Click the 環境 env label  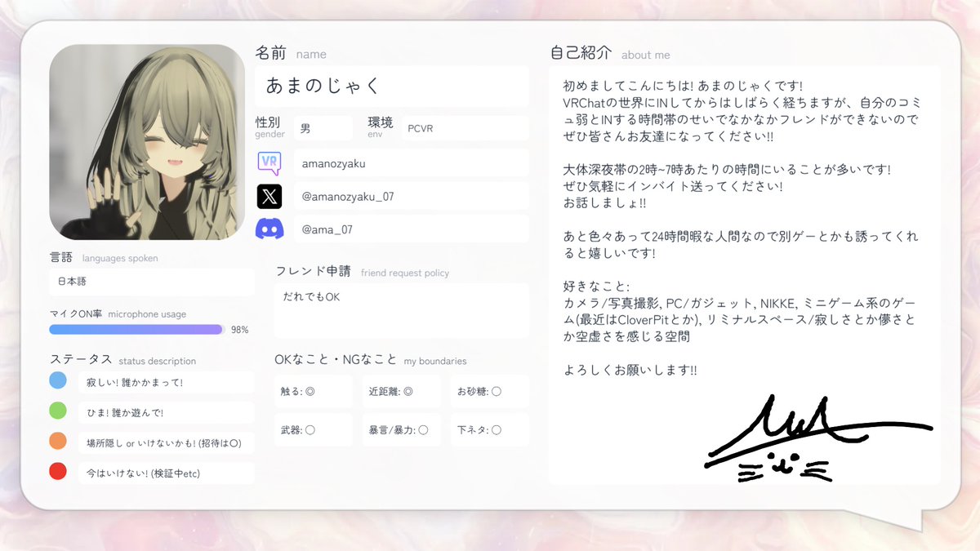click(380, 127)
